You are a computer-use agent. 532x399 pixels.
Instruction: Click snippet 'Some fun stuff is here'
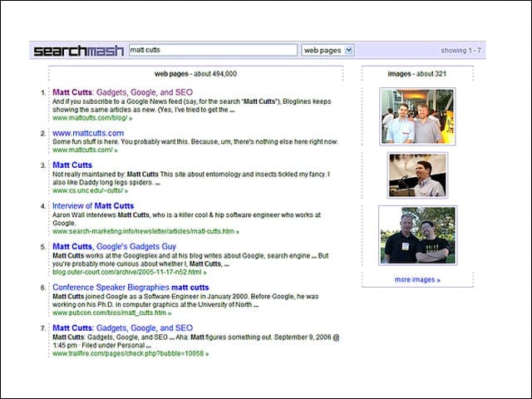pyautogui.click(x=86, y=142)
